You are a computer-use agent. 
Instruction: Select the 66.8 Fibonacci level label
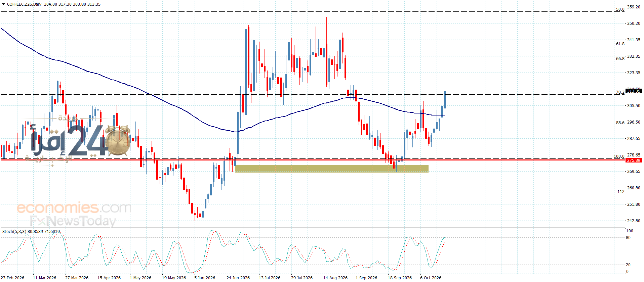point(620,59)
